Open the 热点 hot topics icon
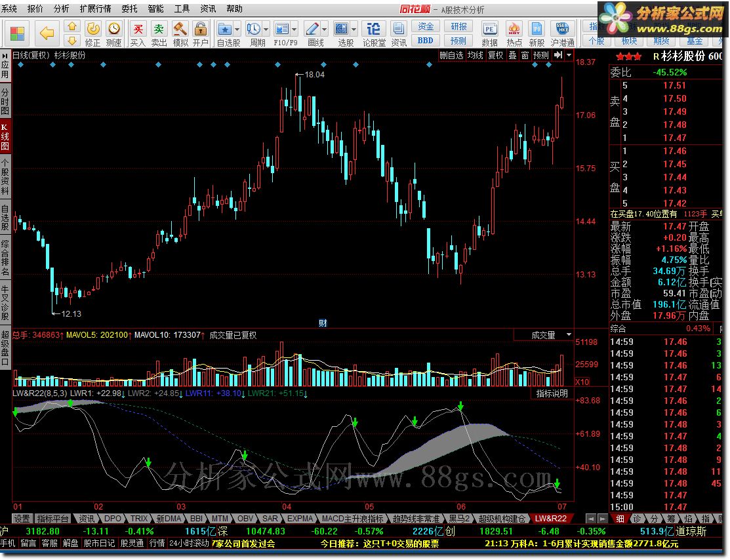Image resolution: width=730 pixels, height=560 pixels. point(514,29)
